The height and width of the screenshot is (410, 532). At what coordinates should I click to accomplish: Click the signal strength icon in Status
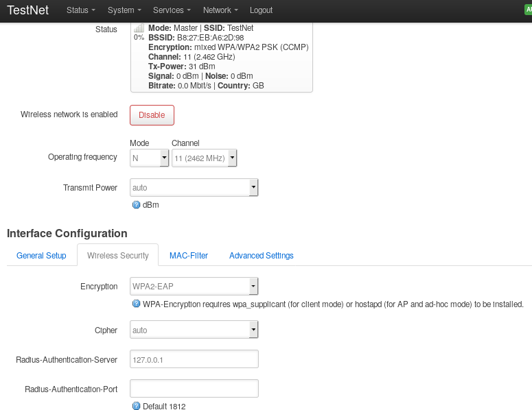point(139,28)
